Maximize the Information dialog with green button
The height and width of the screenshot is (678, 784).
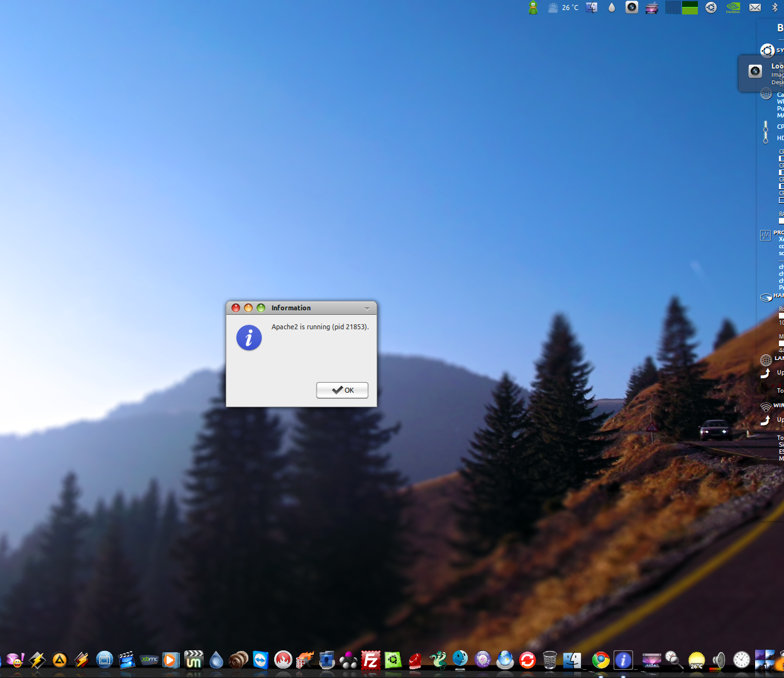pos(261,308)
